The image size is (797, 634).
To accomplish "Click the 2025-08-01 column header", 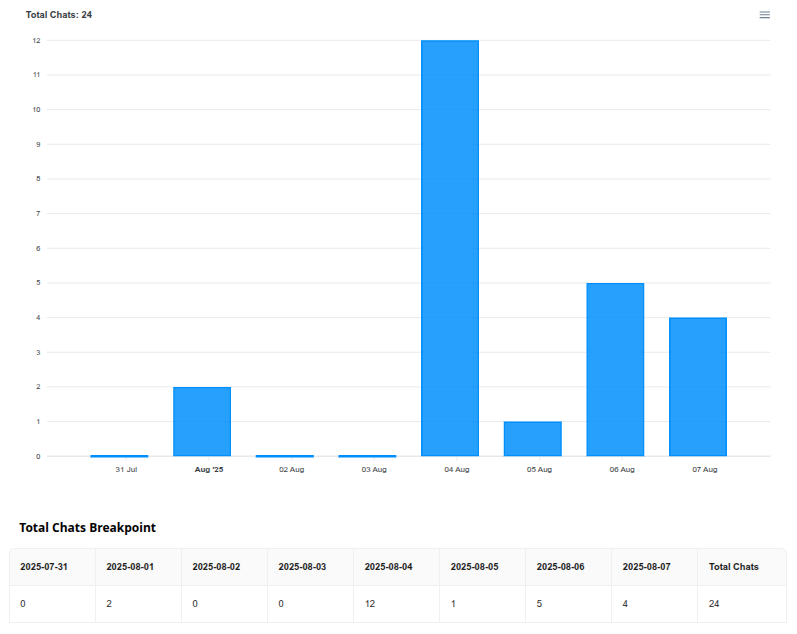I will pos(130,567).
